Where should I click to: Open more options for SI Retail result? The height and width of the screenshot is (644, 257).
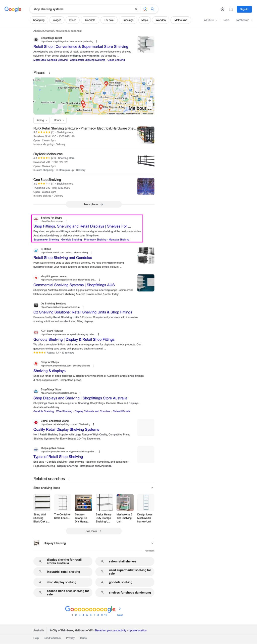[x=91, y=253]
